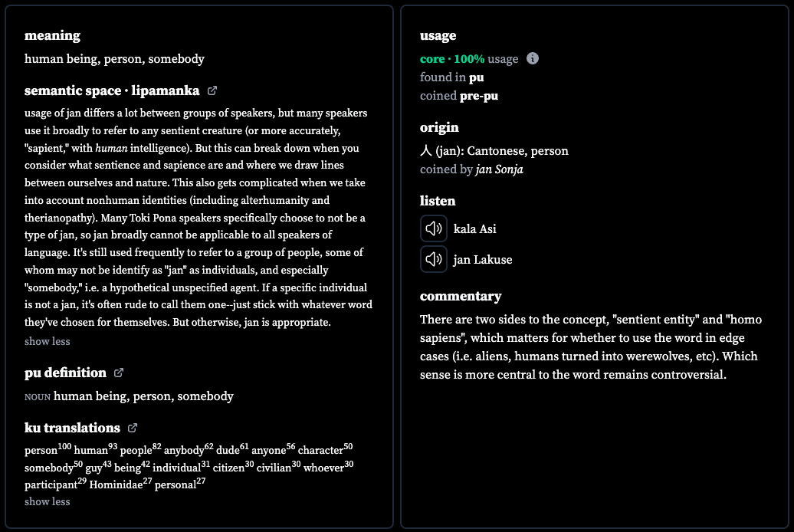Play kala Asi audio pronunciation

click(x=434, y=228)
